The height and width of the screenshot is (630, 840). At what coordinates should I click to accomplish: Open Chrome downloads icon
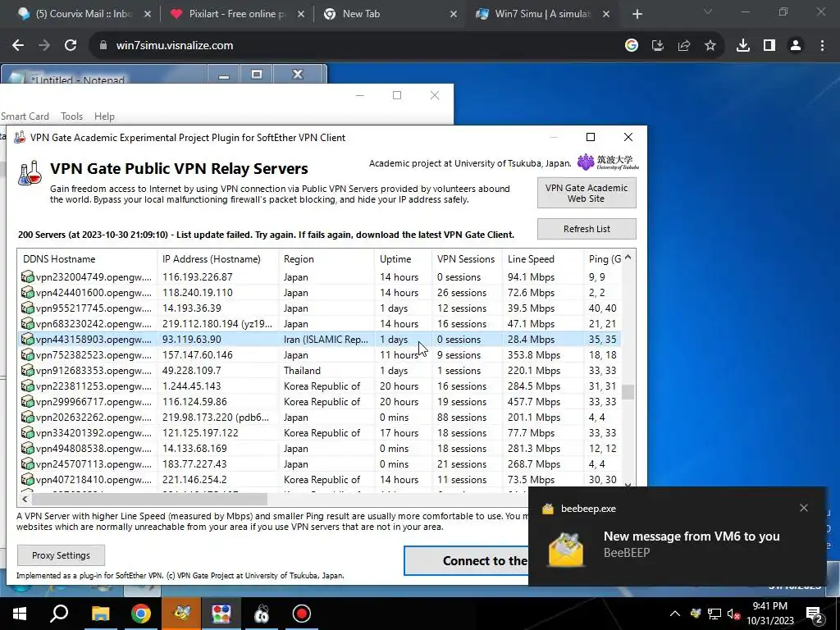click(x=743, y=46)
